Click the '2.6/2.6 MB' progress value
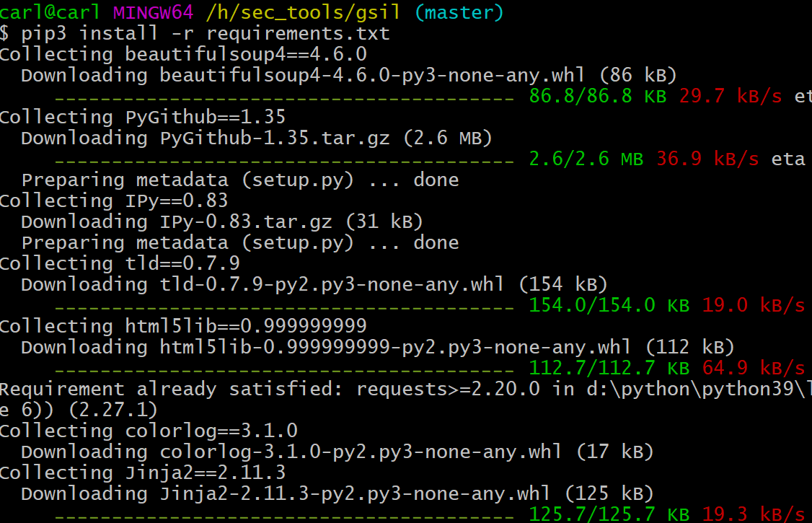The image size is (812, 523). tap(586, 159)
